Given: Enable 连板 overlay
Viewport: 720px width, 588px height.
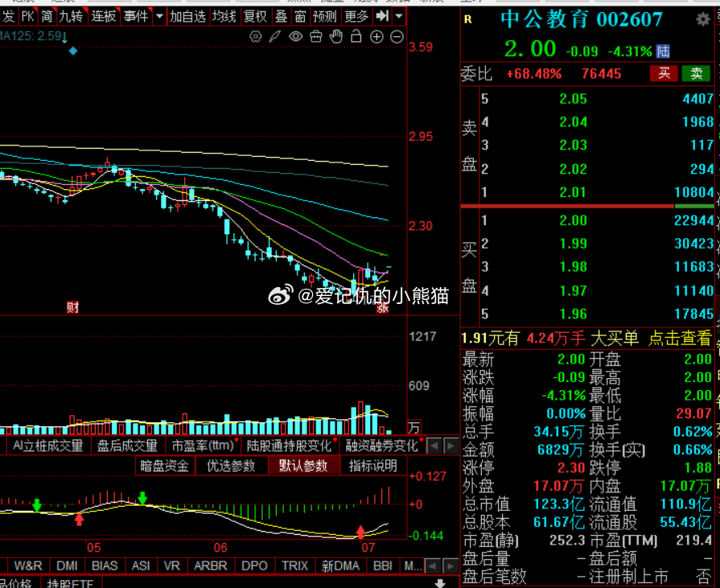Looking at the screenshot, I should pyautogui.click(x=103, y=17).
